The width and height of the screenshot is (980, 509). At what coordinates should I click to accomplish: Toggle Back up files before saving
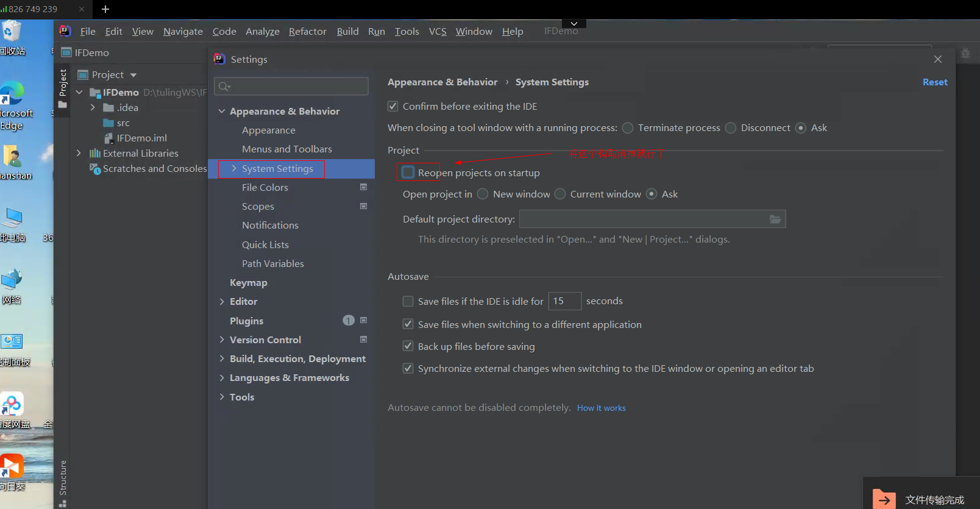408,346
